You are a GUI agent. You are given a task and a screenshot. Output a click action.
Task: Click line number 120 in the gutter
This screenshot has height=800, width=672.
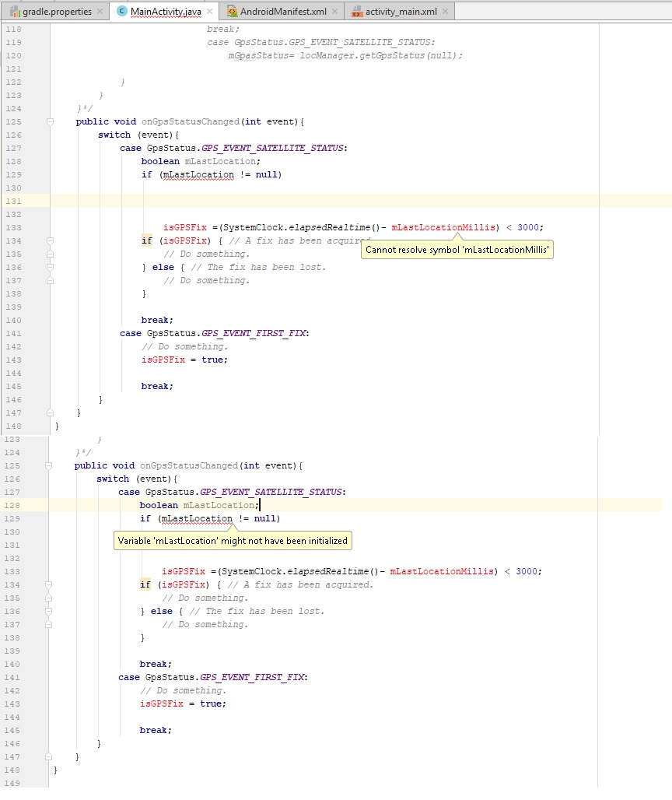(x=14, y=55)
